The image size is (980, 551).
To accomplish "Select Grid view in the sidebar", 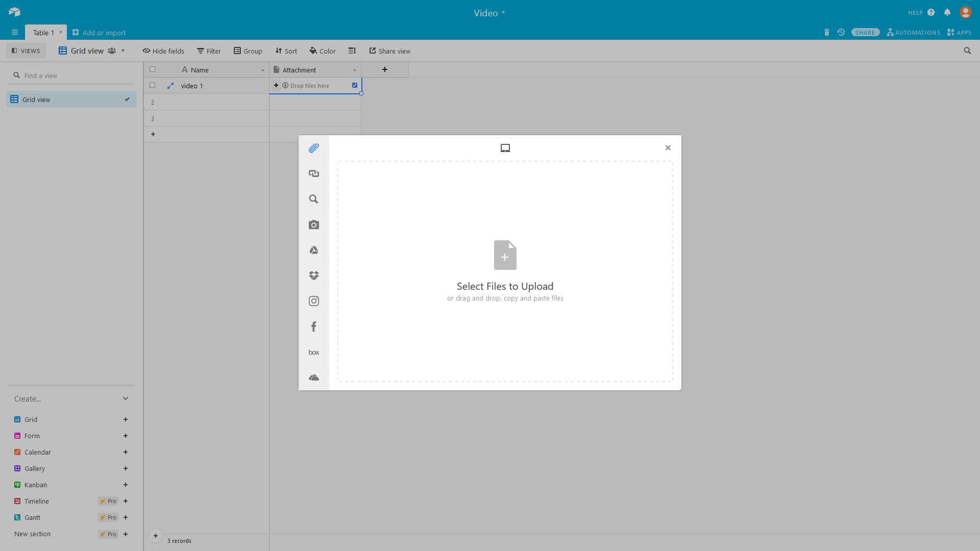I will [x=71, y=99].
